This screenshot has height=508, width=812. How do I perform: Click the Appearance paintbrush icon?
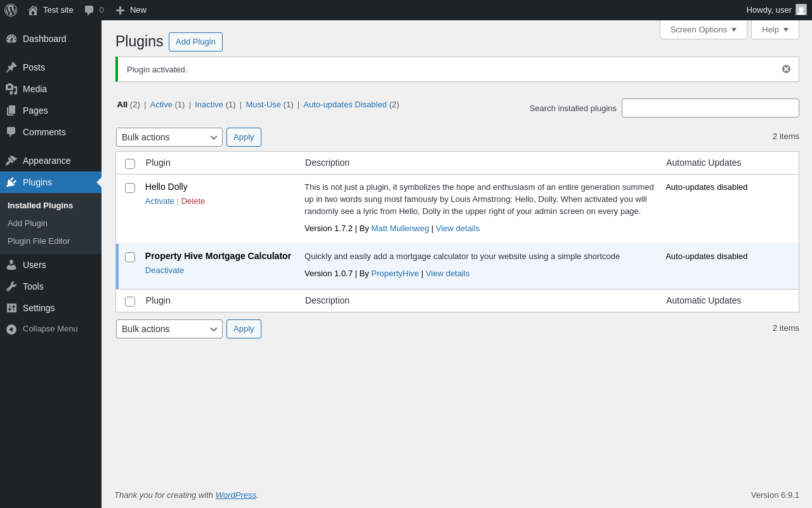(11, 161)
